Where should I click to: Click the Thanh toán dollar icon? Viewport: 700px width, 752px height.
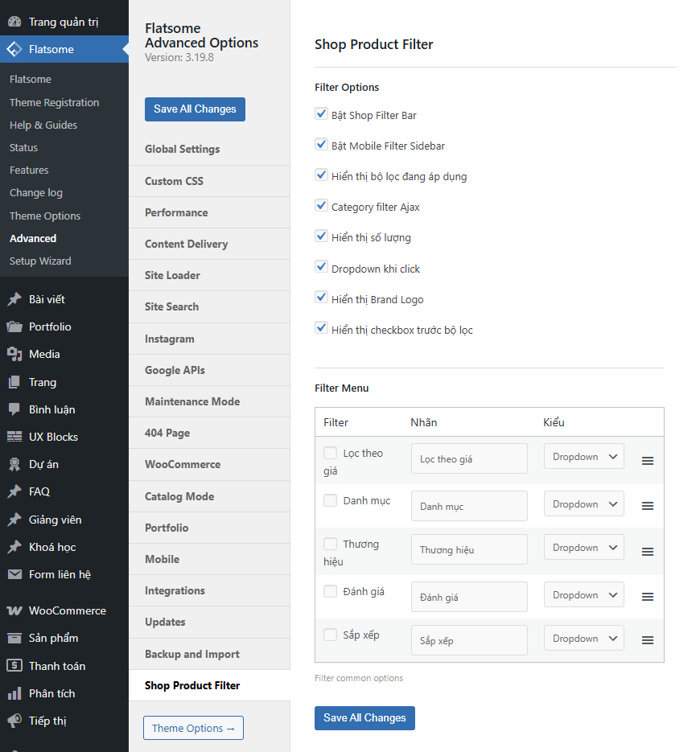click(x=14, y=665)
